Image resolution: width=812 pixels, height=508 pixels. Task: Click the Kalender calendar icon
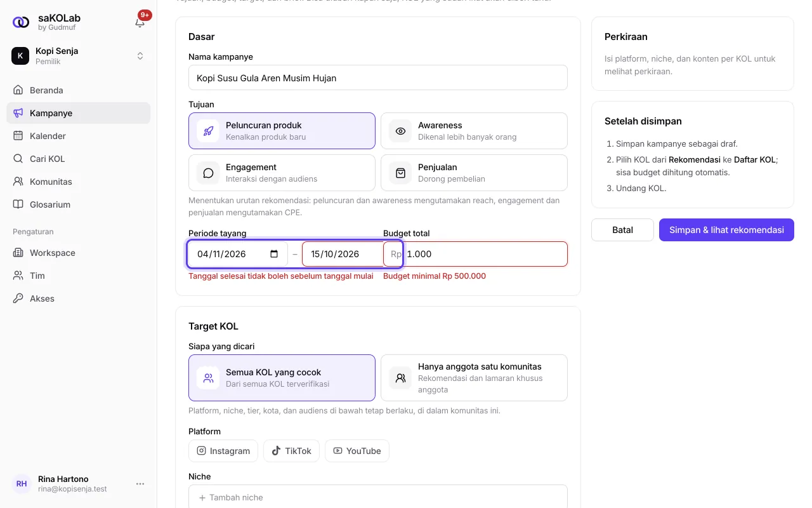click(x=18, y=136)
